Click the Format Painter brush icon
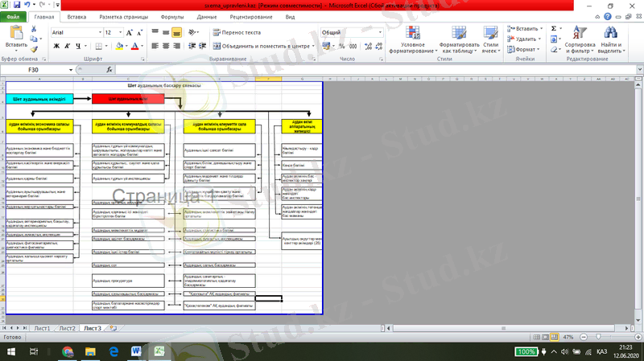 [34, 47]
